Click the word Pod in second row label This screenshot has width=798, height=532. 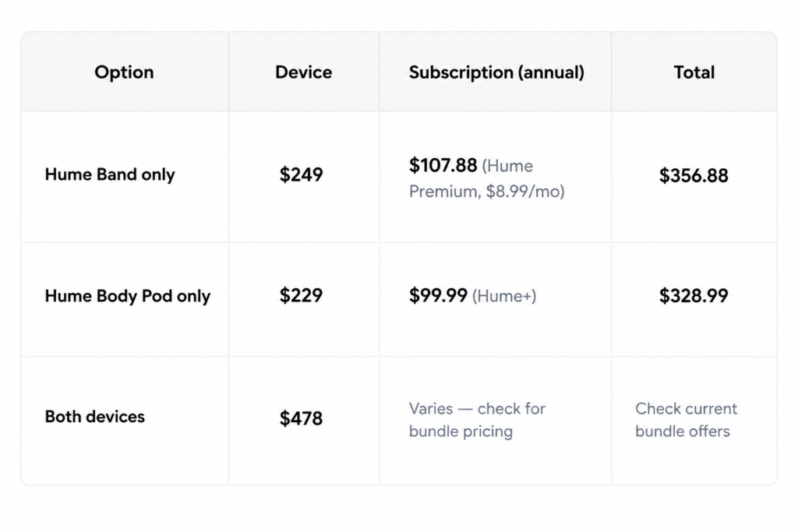pyautogui.click(x=157, y=296)
